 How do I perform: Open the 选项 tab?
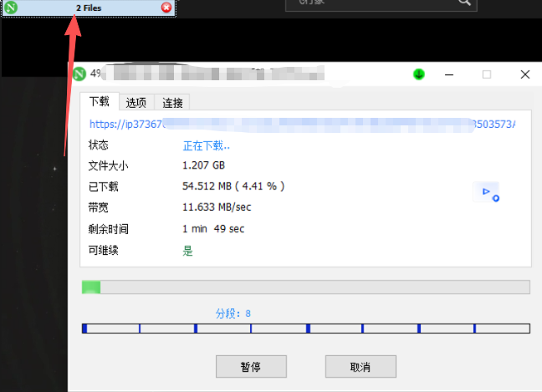coord(136,103)
